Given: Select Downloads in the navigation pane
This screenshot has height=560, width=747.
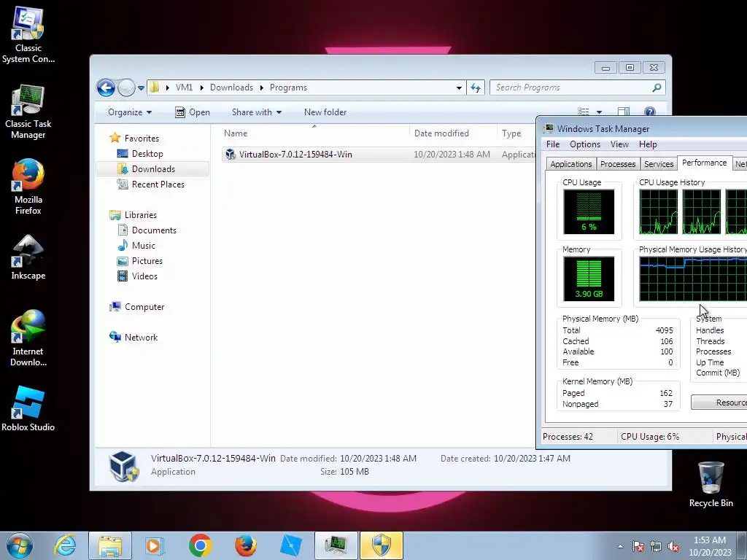Looking at the screenshot, I should [x=153, y=169].
